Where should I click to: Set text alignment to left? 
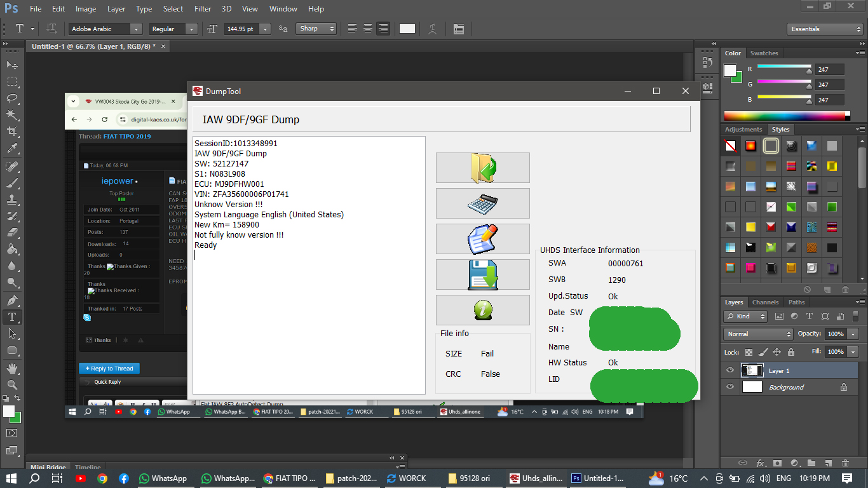[x=353, y=29]
